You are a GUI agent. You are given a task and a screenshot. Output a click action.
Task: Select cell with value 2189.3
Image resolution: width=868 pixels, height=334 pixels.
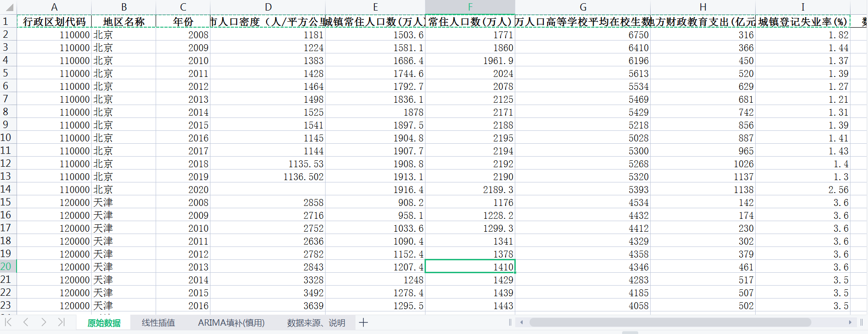click(470, 189)
